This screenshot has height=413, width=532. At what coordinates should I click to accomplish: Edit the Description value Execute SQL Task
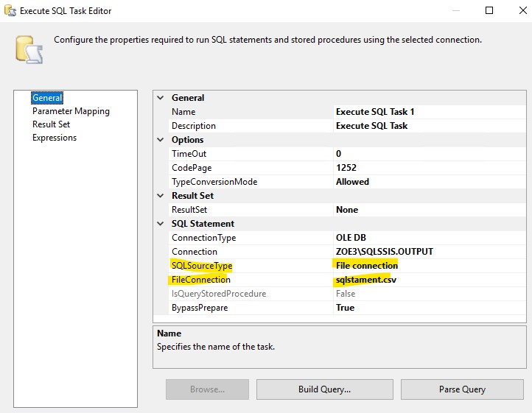point(430,126)
